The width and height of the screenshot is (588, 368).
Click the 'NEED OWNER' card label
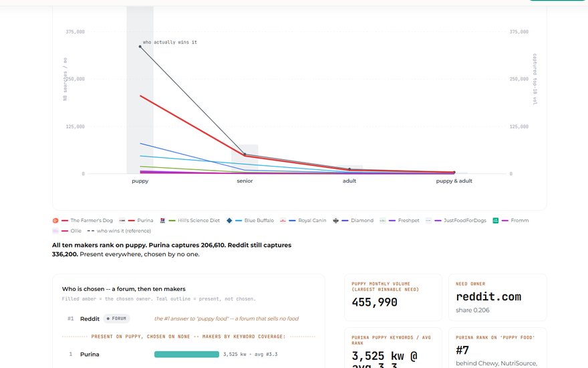click(x=470, y=284)
